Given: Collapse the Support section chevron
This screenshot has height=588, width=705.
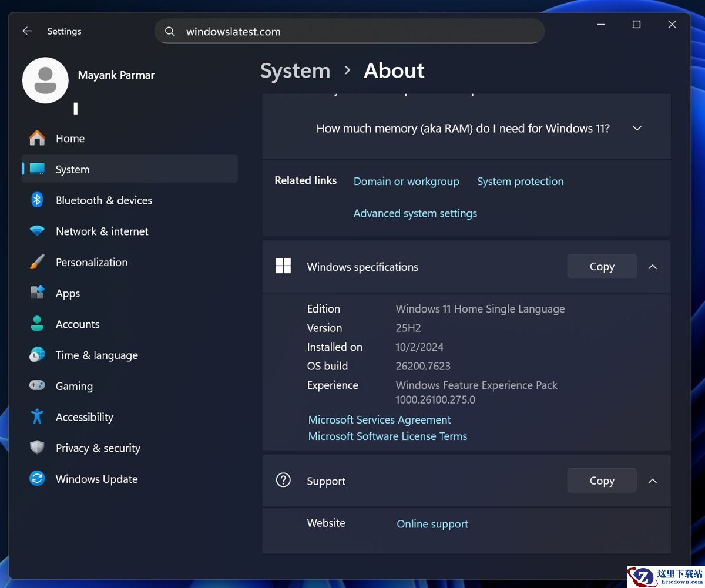Looking at the screenshot, I should tap(652, 481).
